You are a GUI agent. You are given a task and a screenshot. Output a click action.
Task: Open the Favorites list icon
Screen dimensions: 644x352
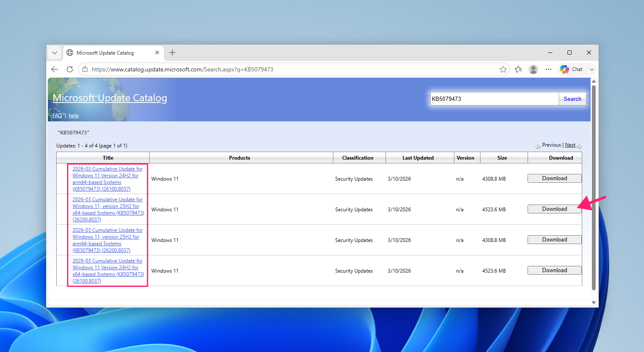tap(518, 69)
